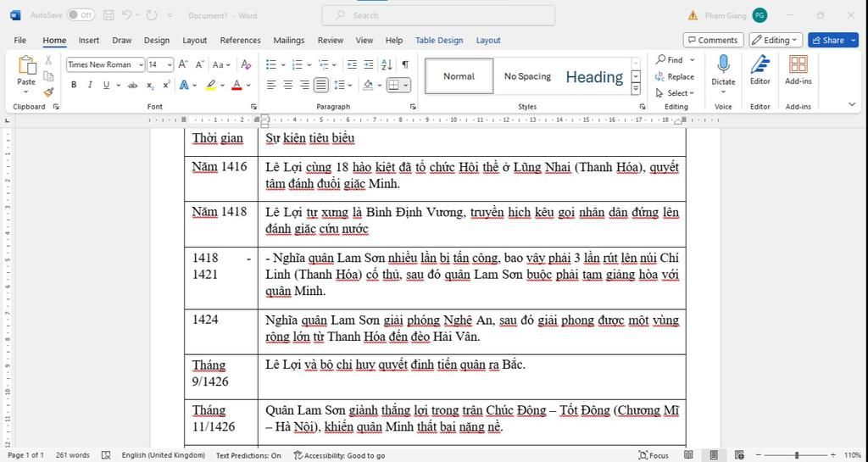Apply yellow text highlight color

[x=211, y=86]
